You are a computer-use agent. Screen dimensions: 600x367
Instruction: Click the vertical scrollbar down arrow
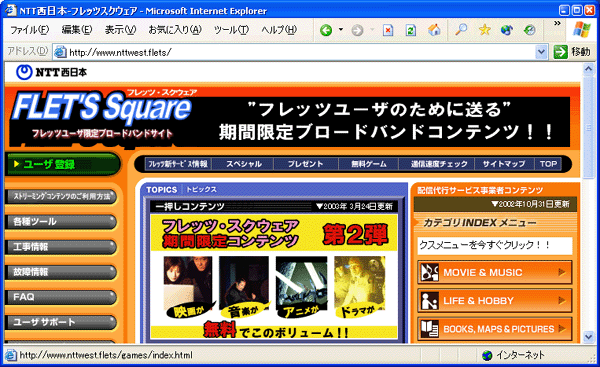tap(589, 336)
